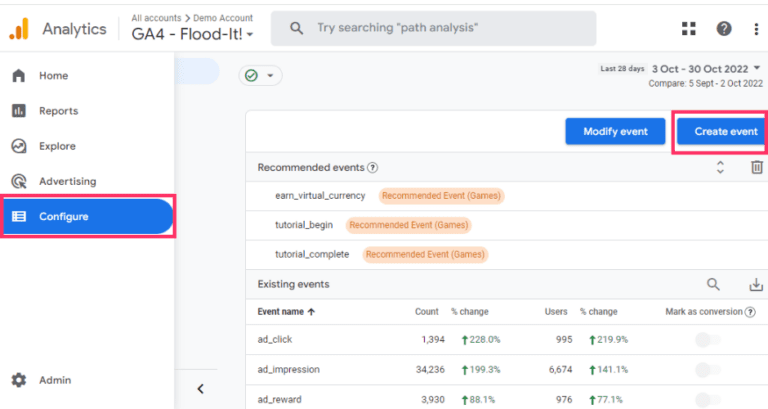The width and height of the screenshot is (768, 409).
Task: Enable ad_reward mark as conversion
Action: point(708,398)
